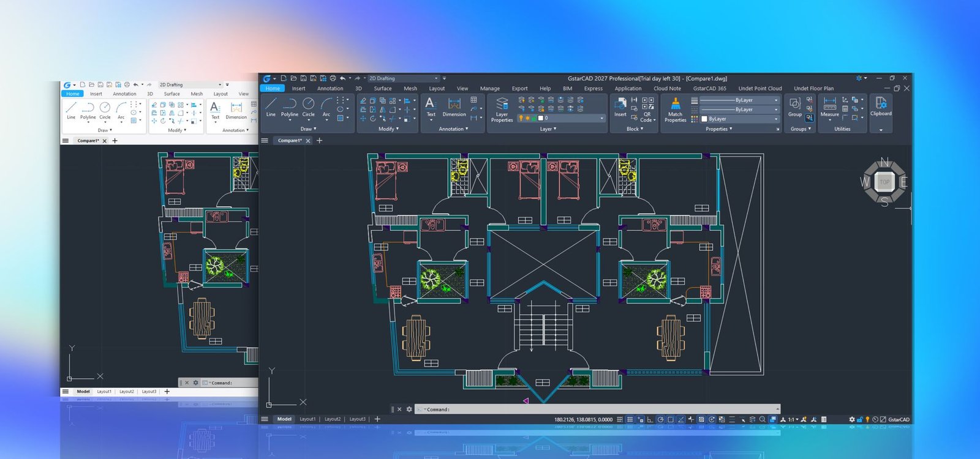Click the Match Properties brush icon
Viewport: 980px width, 459px height.
[x=675, y=103]
